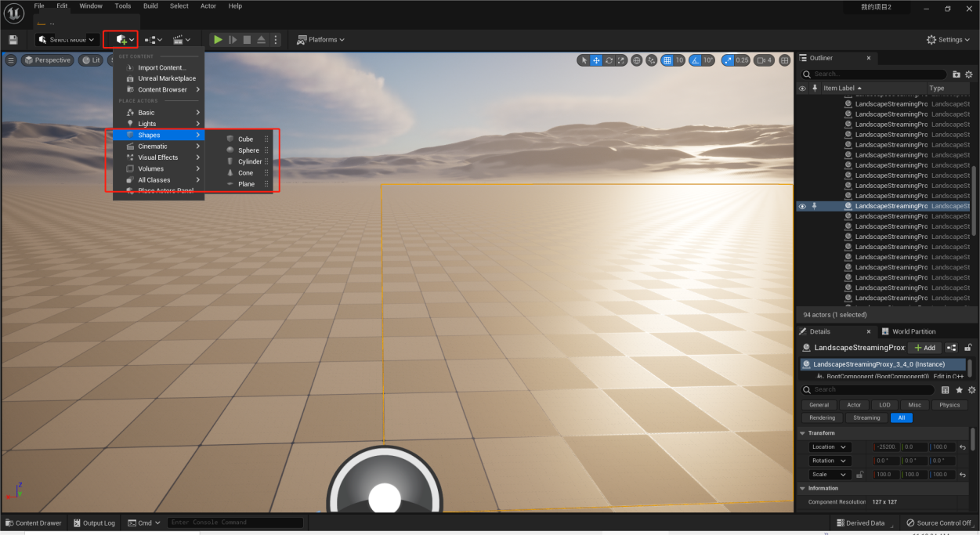The height and width of the screenshot is (535, 980).
Task: Open the Output Log
Action: click(x=94, y=522)
